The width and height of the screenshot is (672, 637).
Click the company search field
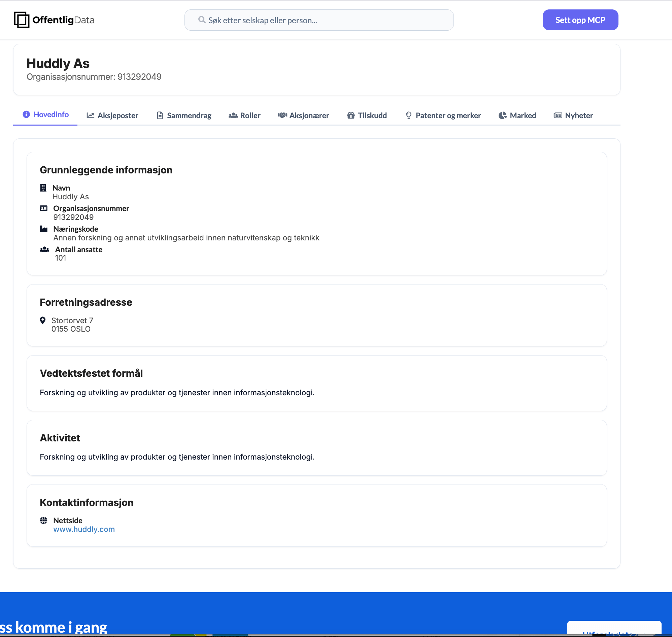click(318, 20)
